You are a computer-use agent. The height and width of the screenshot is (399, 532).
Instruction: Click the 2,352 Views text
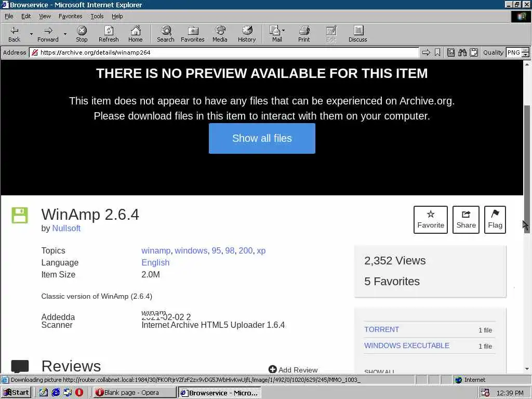(x=395, y=261)
